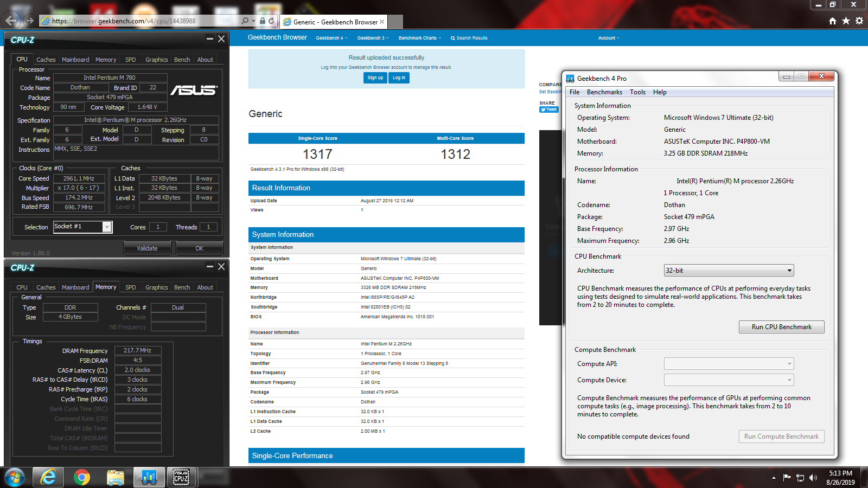Click the Log in button
The image size is (868, 488).
point(399,78)
